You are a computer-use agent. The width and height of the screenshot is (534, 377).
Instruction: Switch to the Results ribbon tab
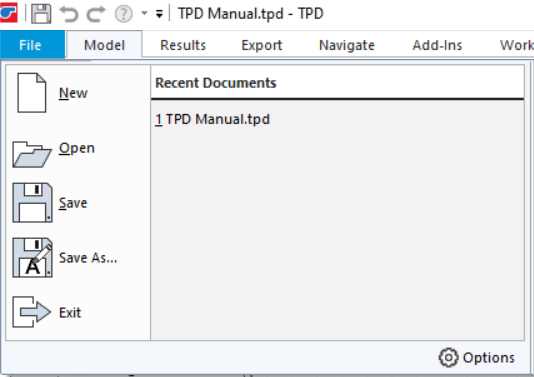183,45
